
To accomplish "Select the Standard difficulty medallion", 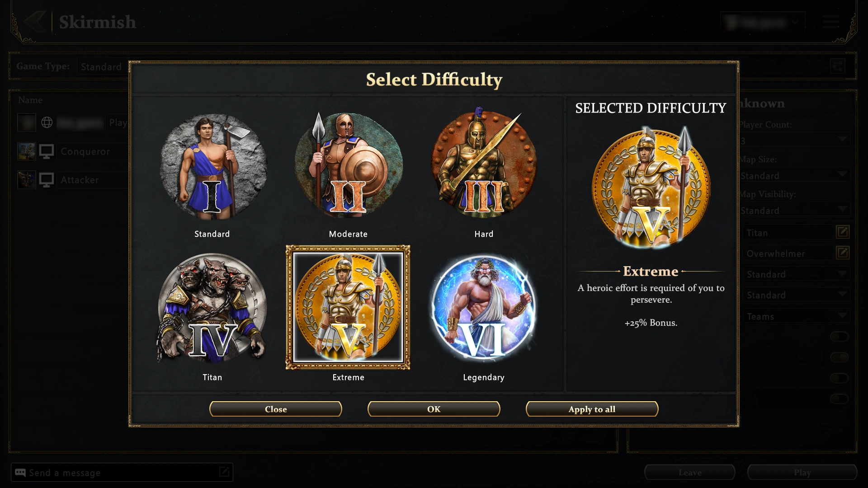I will 212,166.
